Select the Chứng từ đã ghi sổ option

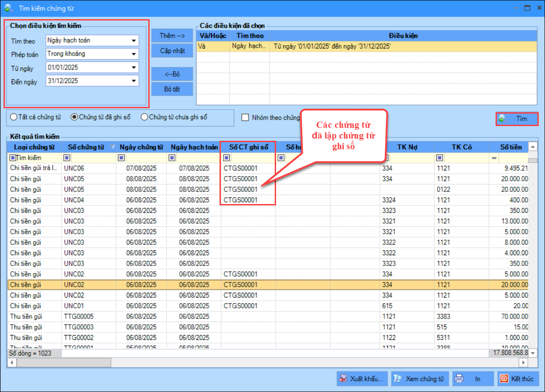pos(101,117)
